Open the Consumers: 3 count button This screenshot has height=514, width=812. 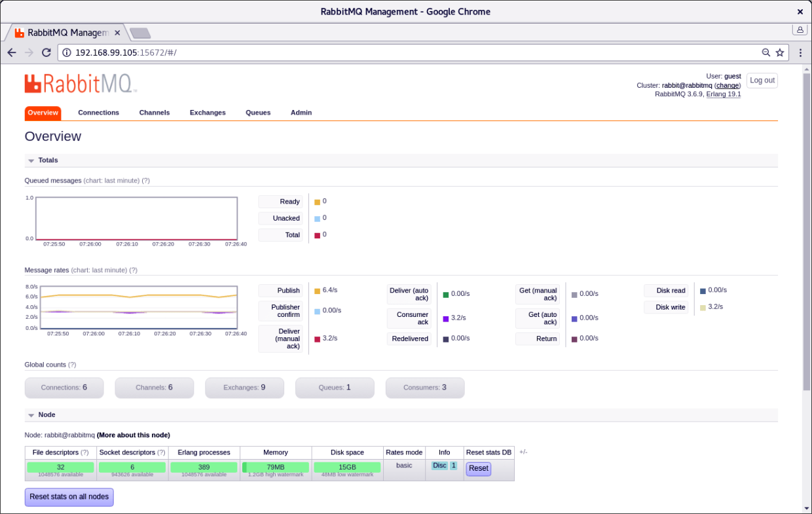425,388
